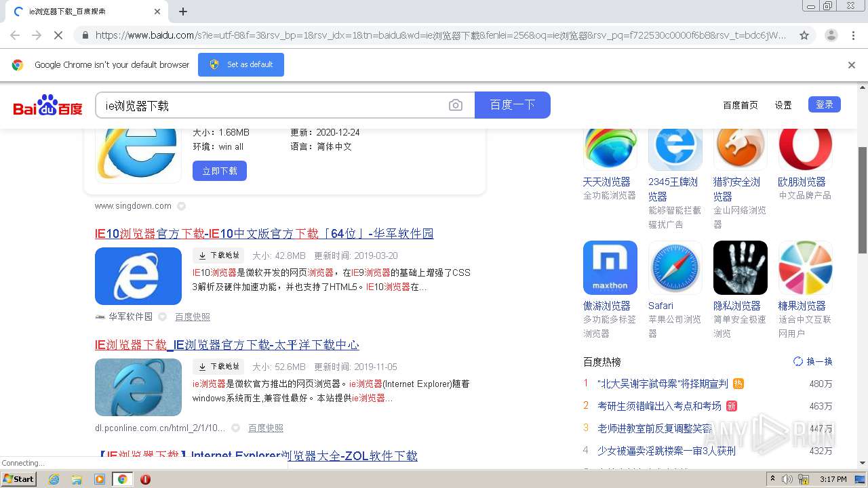This screenshot has width=868, height=488.
Task: Open hot topic 考研生须错峰出入考点和考场
Action: click(659, 406)
